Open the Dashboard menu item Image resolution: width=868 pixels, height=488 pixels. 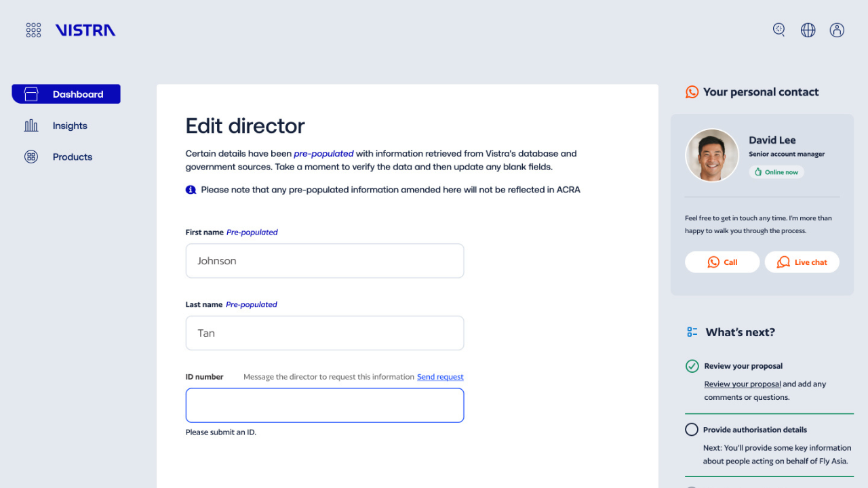(66, 94)
